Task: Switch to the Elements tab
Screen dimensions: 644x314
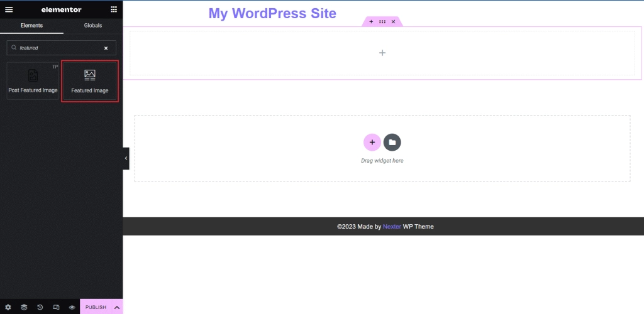Action: (x=31, y=25)
